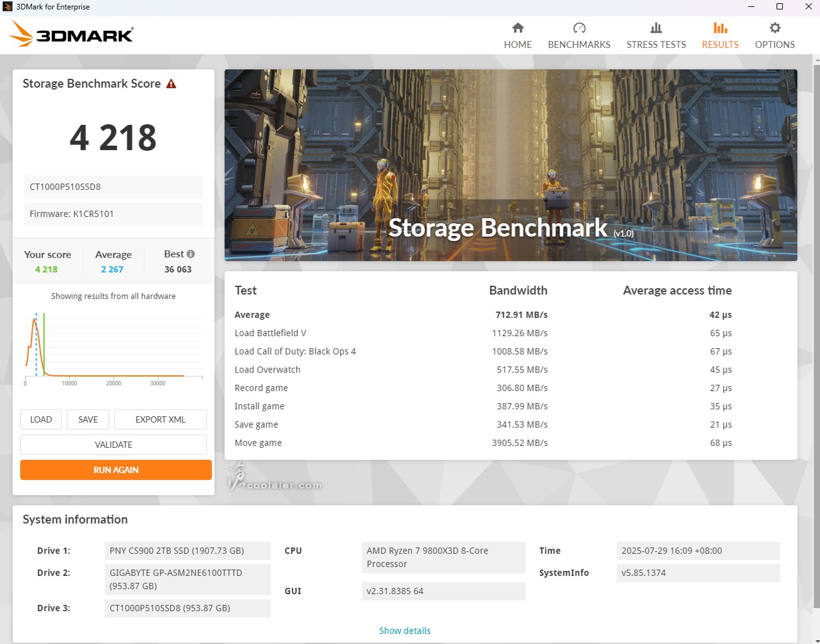820x644 pixels.
Task: Click the Install game row
Action: [x=483, y=406]
